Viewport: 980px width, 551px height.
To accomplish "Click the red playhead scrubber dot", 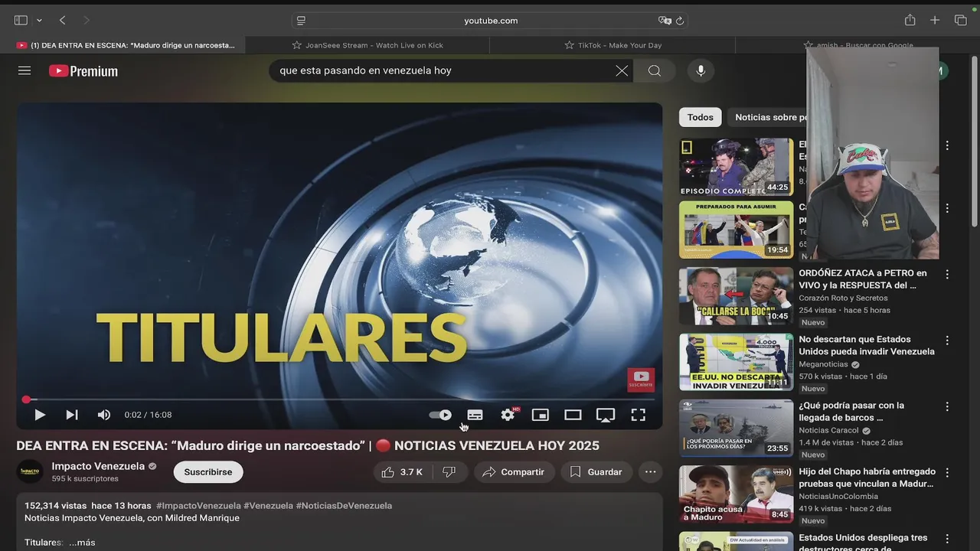I will click(x=26, y=399).
